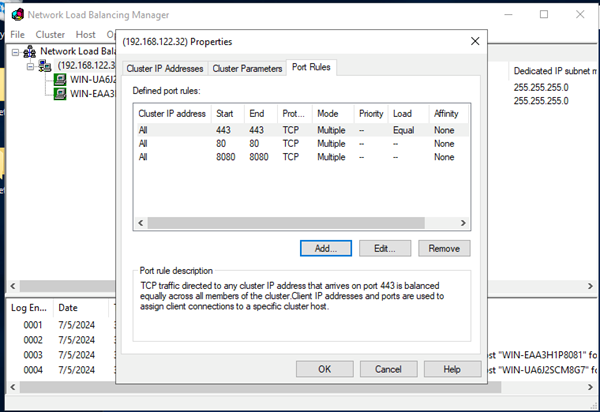Image resolution: width=600 pixels, height=412 pixels.
Task: Select the Network Load Balancing Clusters root icon
Action: (x=29, y=52)
